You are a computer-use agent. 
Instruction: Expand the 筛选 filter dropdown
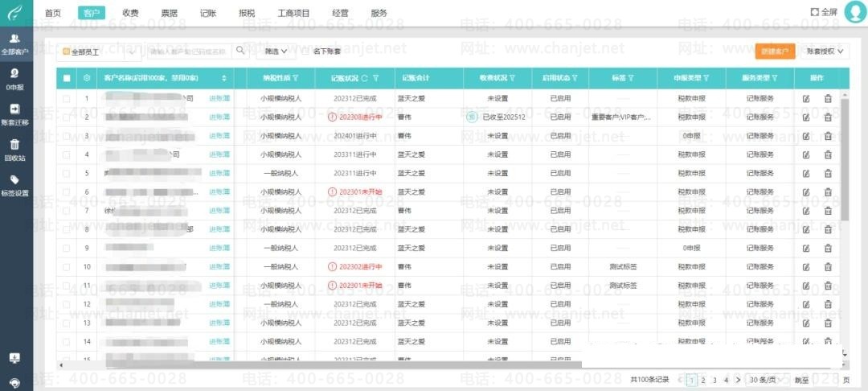click(276, 51)
